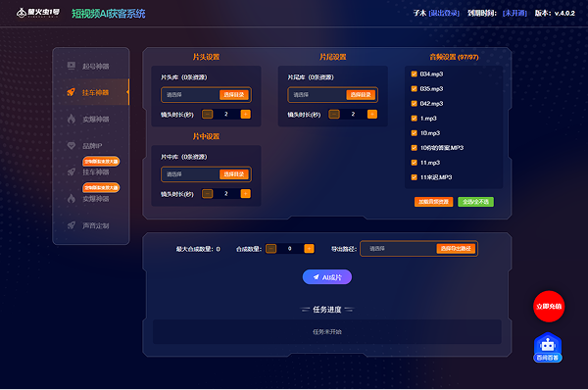Switch to 品牌IP in the sidebar
588x390 pixels.
(x=92, y=146)
